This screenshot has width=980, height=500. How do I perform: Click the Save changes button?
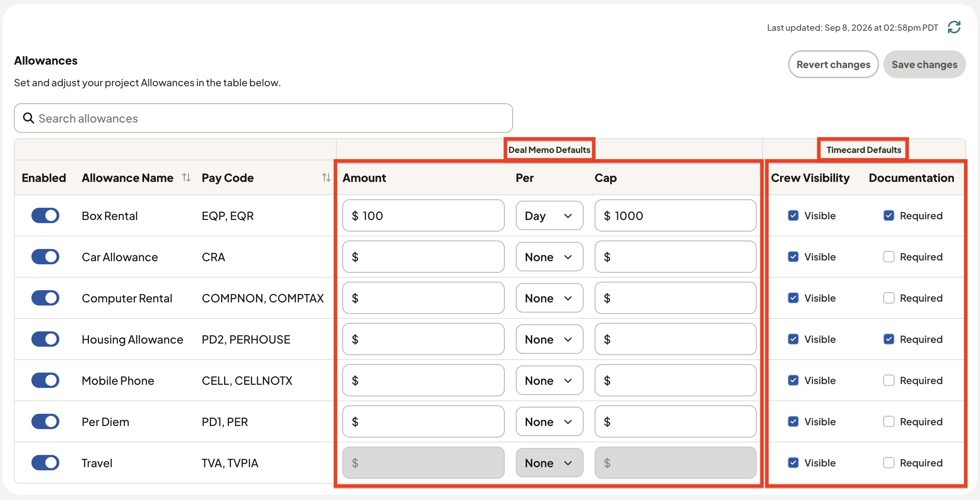pyautogui.click(x=925, y=64)
